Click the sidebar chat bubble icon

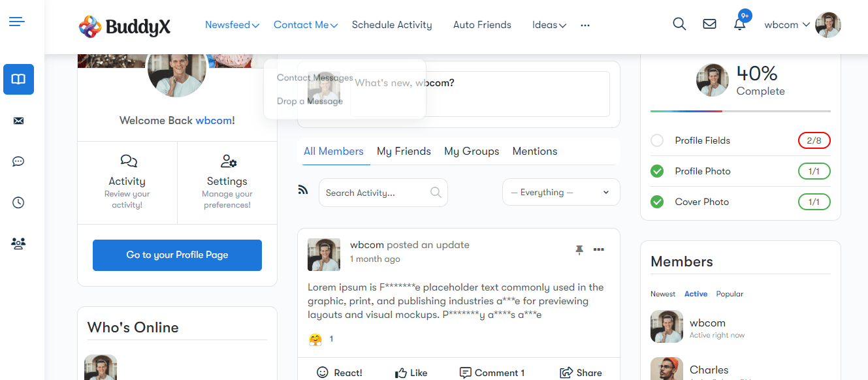(18, 162)
